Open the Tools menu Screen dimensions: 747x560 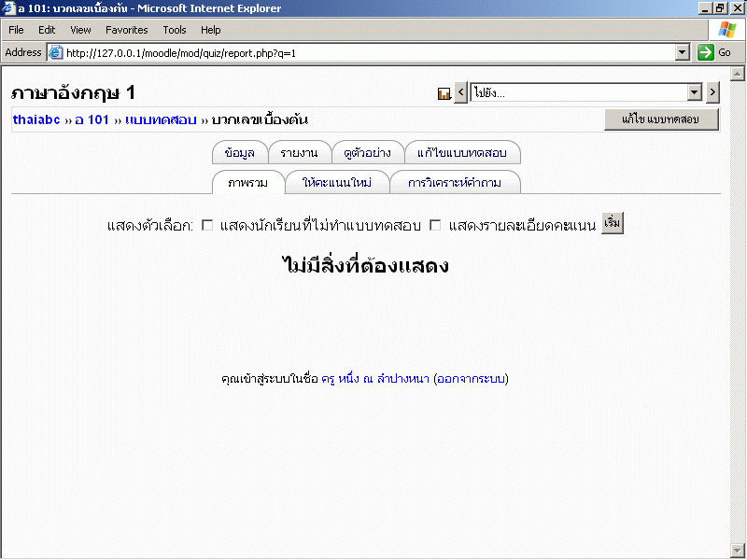(175, 30)
